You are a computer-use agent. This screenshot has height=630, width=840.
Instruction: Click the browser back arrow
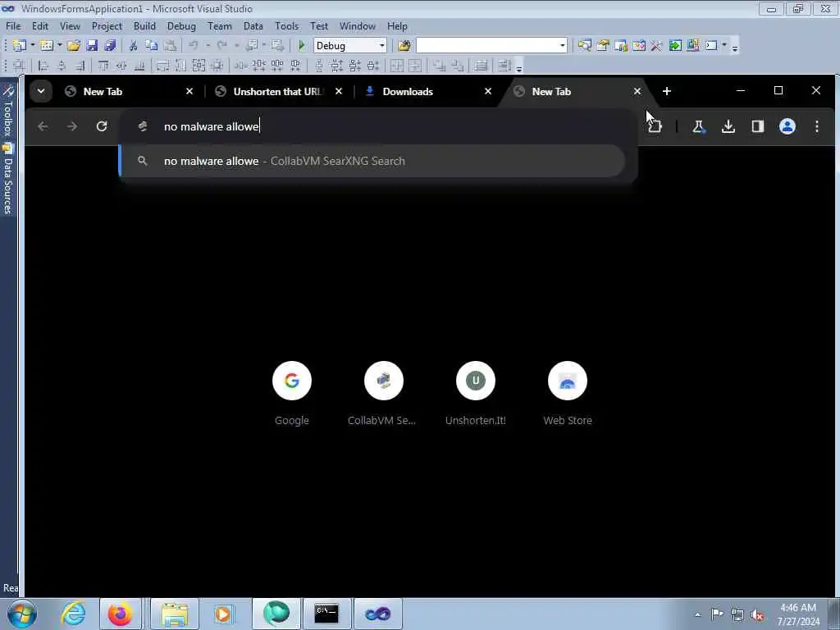pyautogui.click(x=43, y=126)
